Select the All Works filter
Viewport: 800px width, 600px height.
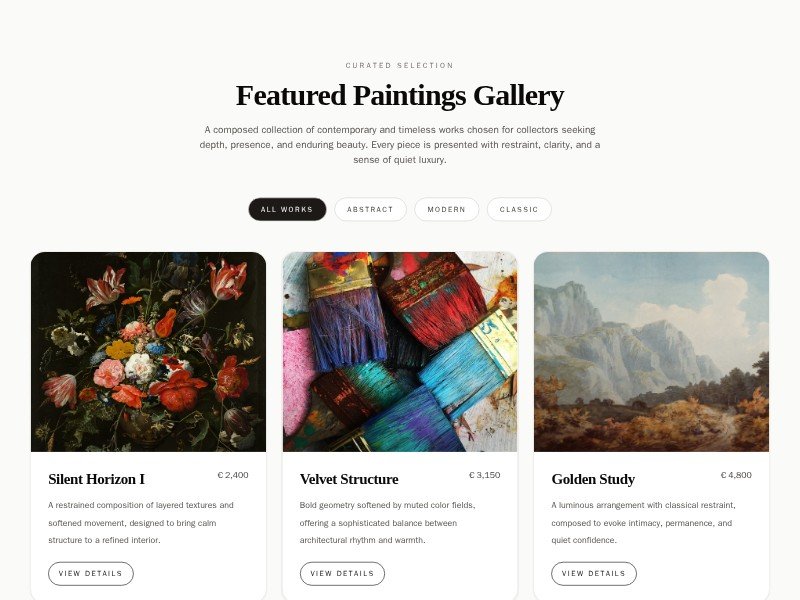pos(287,209)
